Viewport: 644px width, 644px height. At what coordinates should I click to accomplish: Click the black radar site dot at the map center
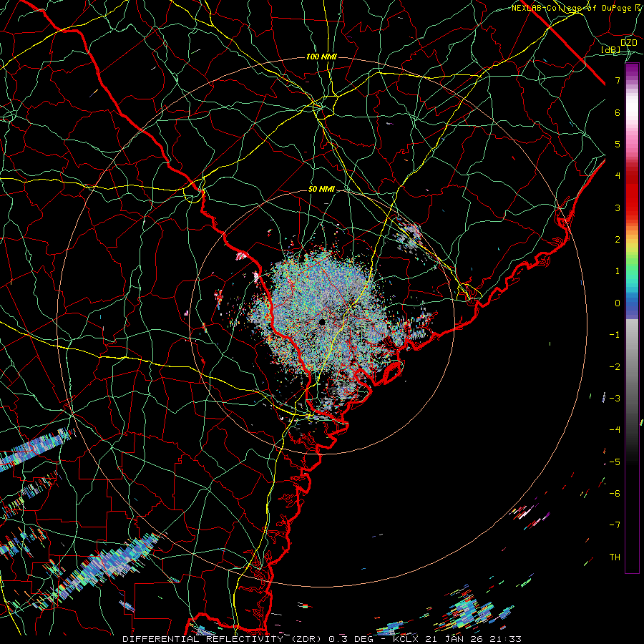[x=322, y=322]
